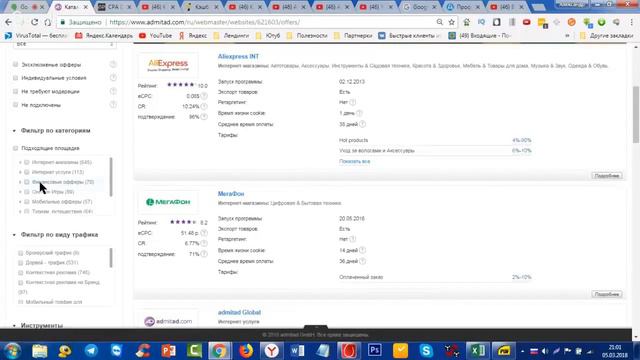Click the Windows Start button

pos(12,351)
